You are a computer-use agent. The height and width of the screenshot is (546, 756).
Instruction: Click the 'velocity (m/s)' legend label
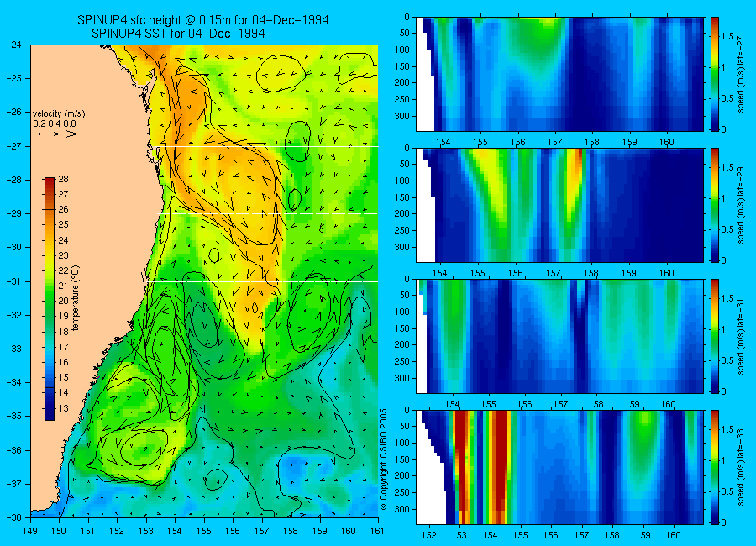[59, 114]
